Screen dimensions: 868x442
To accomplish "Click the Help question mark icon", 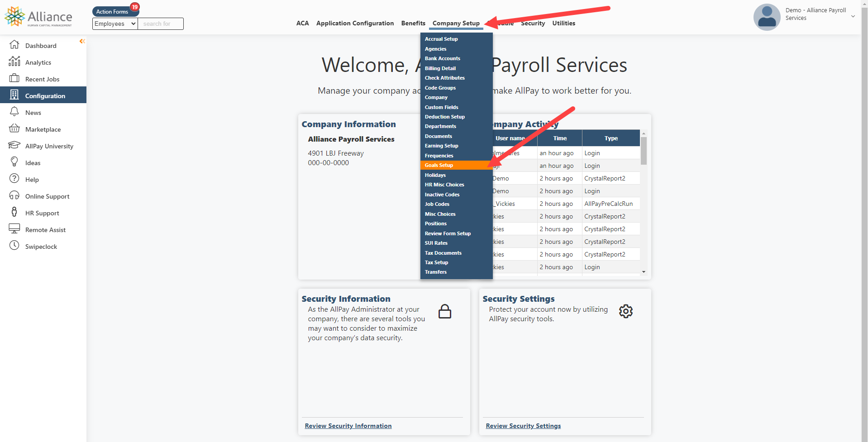I will [x=14, y=179].
